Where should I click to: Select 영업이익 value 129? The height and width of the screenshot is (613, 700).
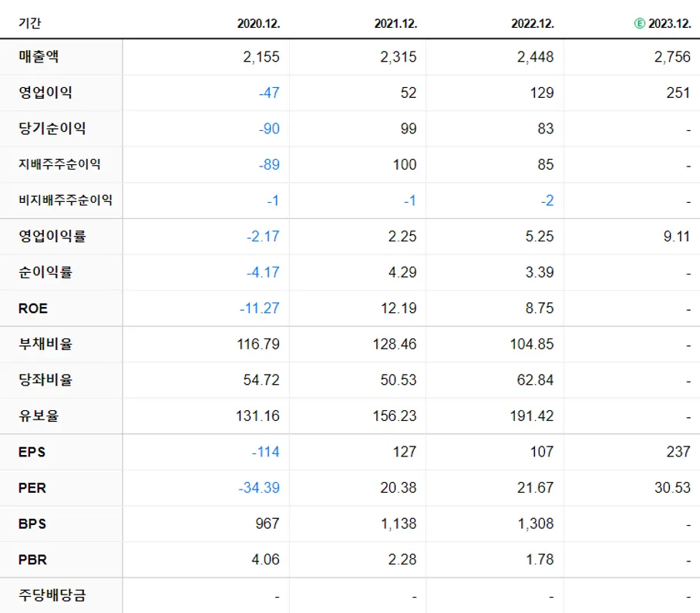coord(542,93)
